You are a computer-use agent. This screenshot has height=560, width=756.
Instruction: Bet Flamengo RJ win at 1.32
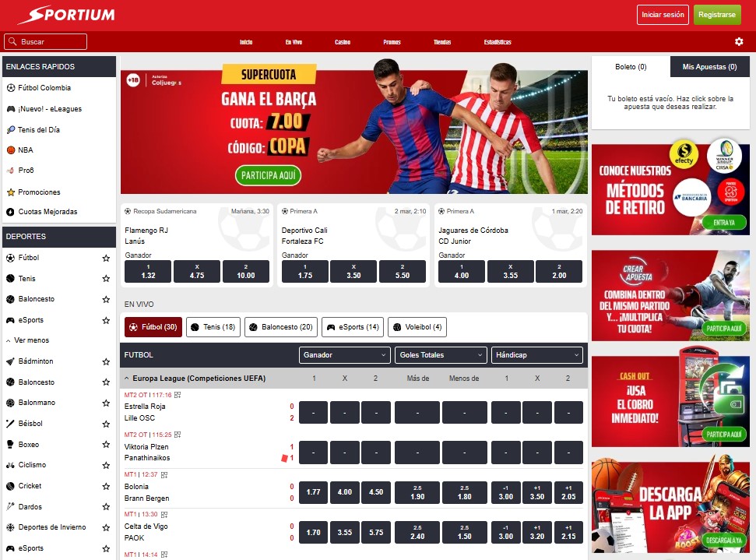click(x=148, y=272)
